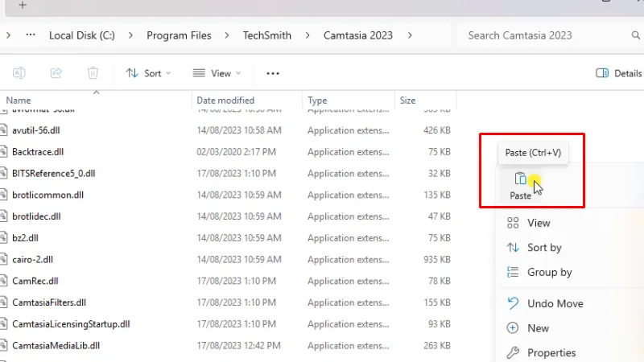Click the Paste icon in context menu

(520, 179)
